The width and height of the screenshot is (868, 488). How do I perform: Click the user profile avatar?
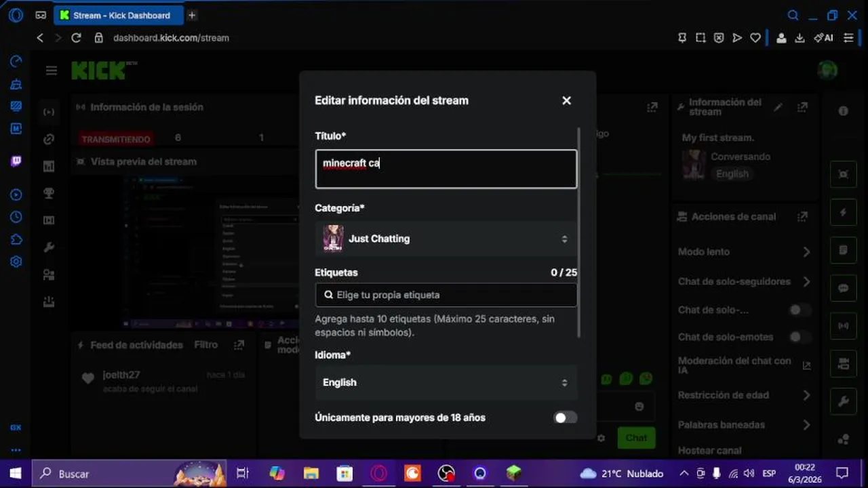coord(827,70)
